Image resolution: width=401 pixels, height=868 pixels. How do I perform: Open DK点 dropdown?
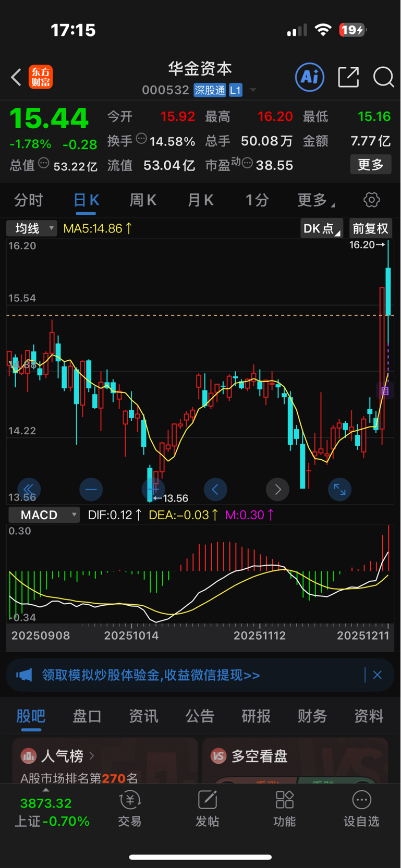(x=322, y=228)
